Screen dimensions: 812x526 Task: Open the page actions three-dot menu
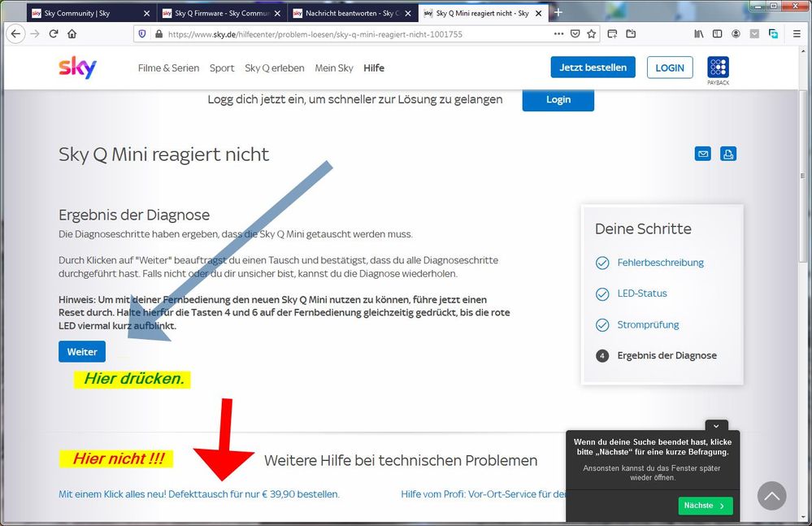click(x=558, y=33)
